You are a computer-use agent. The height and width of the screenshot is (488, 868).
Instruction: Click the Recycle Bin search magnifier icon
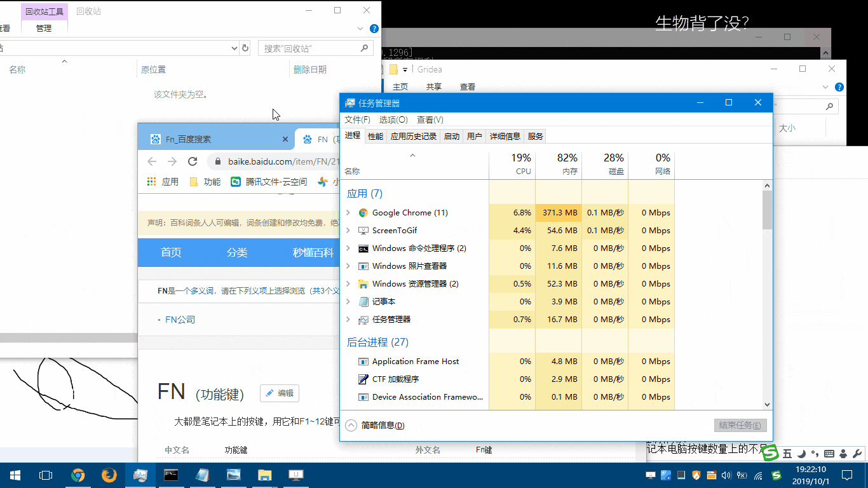[x=365, y=48]
